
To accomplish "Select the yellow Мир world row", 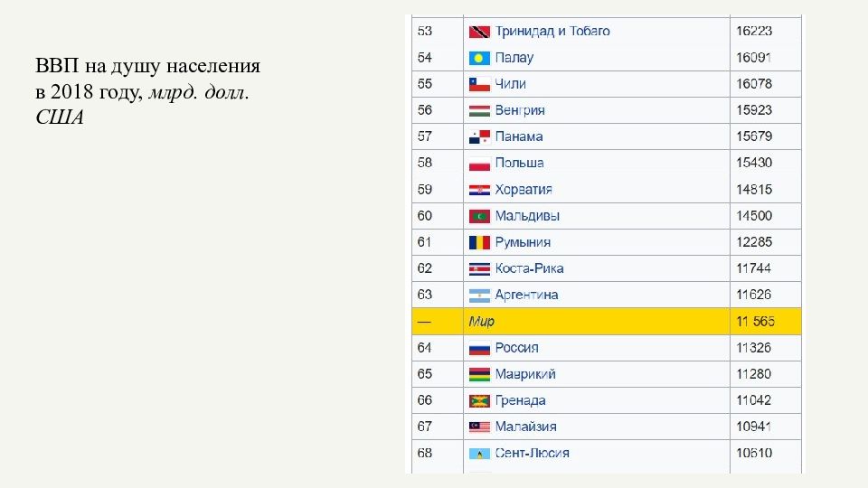I will pyautogui.click(x=606, y=322).
